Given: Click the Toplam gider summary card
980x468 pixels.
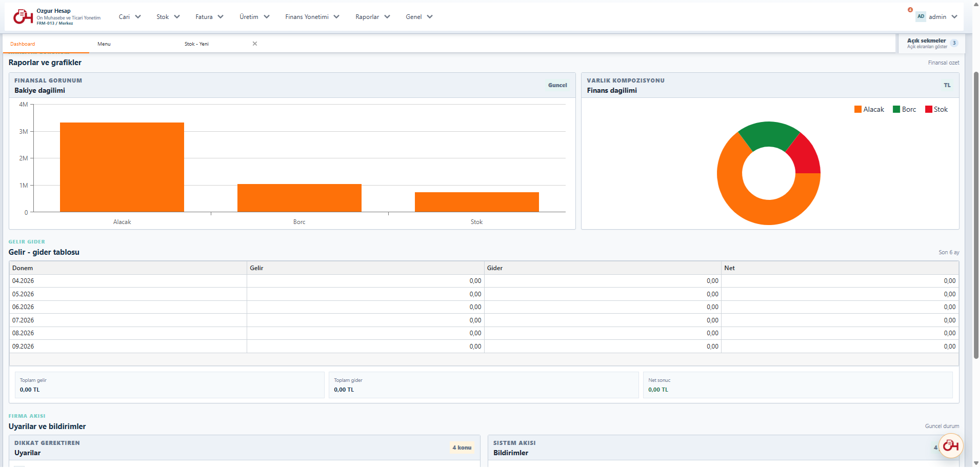Looking at the screenshot, I should pos(484,385).
